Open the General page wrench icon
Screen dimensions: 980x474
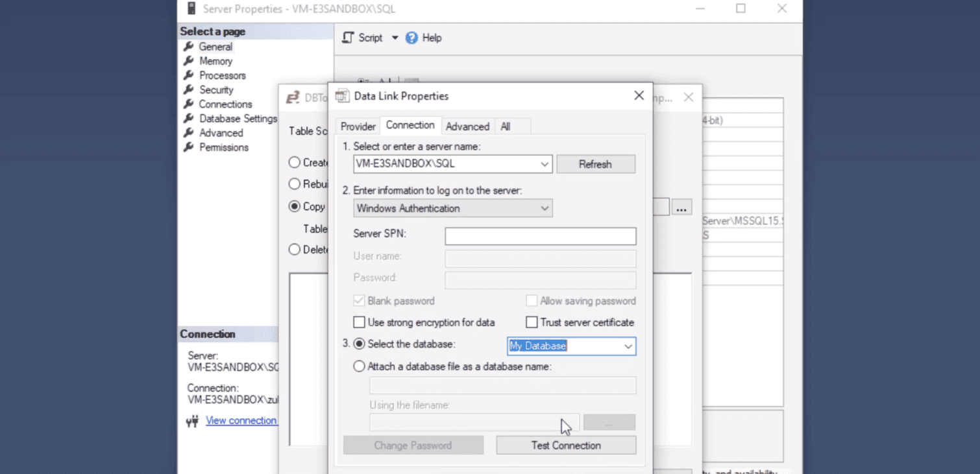[189, 47]
